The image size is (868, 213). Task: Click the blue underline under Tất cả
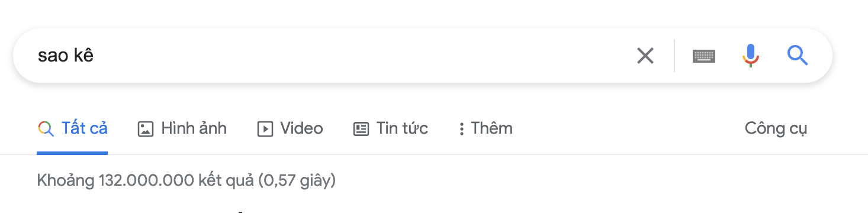pos(72,153)
